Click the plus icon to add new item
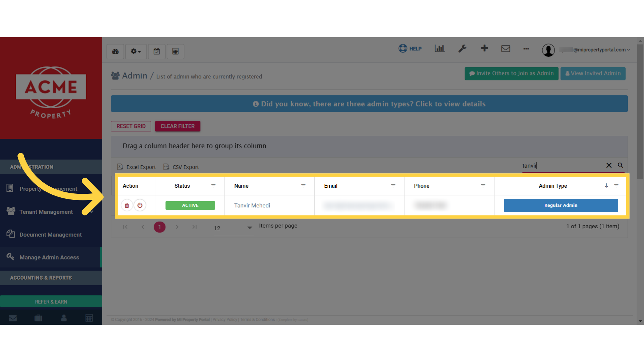 coord(484,49)
